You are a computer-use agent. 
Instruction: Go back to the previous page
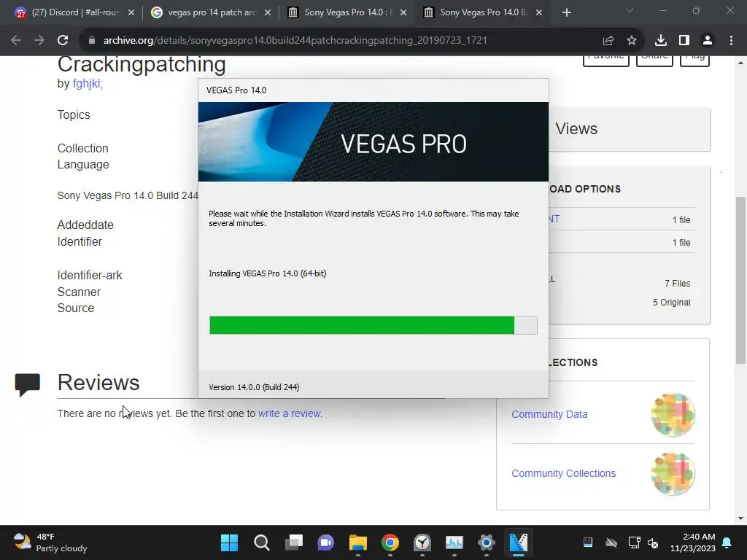pyautogui.click(x=16, y=41)
